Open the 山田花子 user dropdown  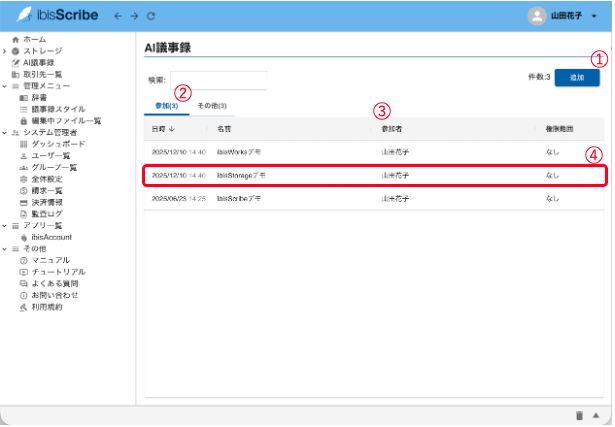[565, 16]
